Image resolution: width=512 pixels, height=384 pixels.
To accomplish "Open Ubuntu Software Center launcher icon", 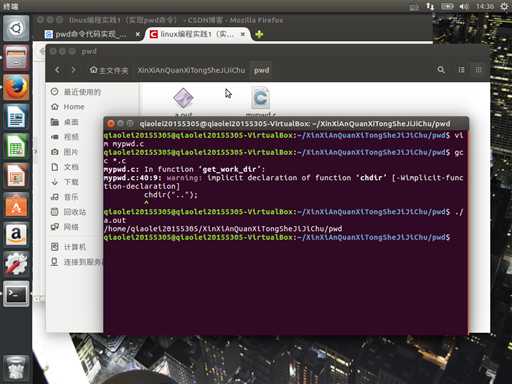I will [x=16, y=205].
